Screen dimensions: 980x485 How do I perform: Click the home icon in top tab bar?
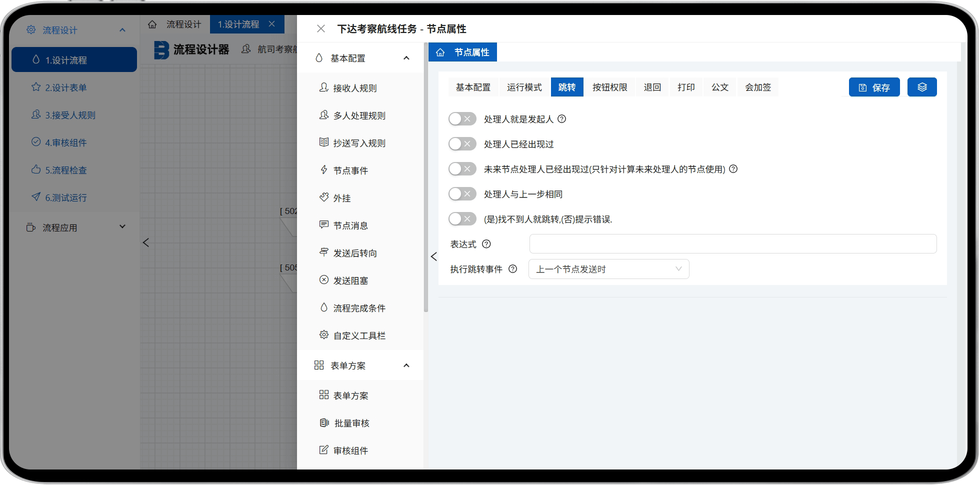click(152, 24)
